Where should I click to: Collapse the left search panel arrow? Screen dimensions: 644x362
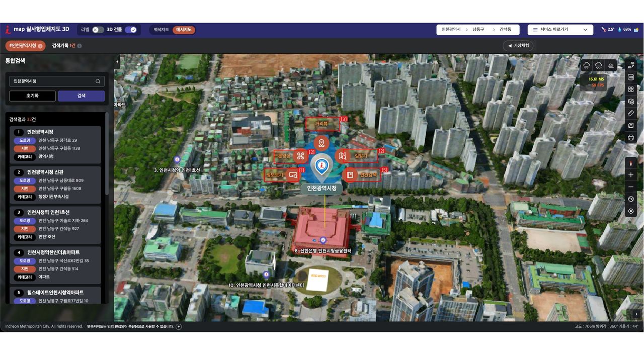click(x=117, y=61)
